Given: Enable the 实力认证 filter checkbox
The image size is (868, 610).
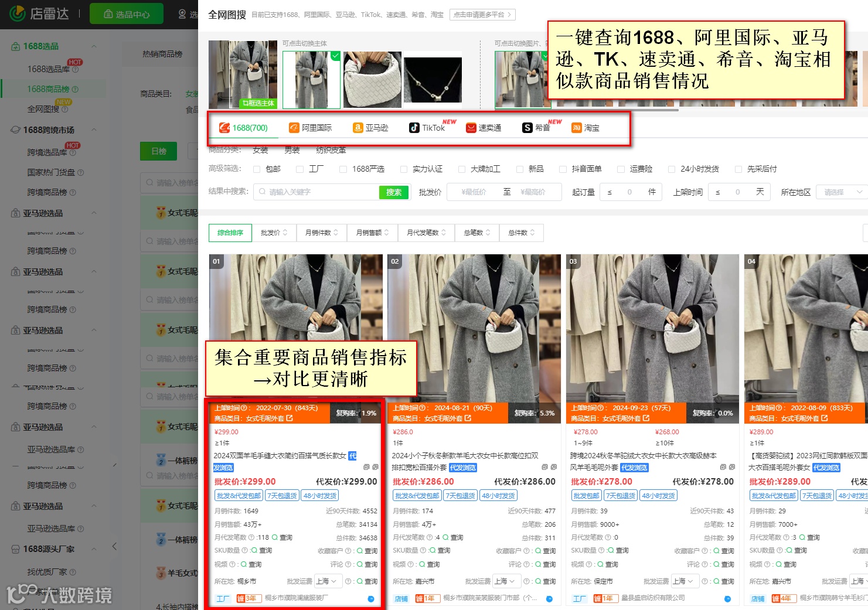Looking at the screenshot, I should pyautogui.click(x=404, y=169).
